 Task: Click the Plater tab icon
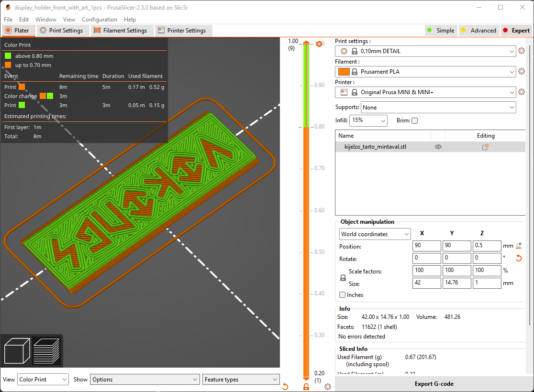8,30
